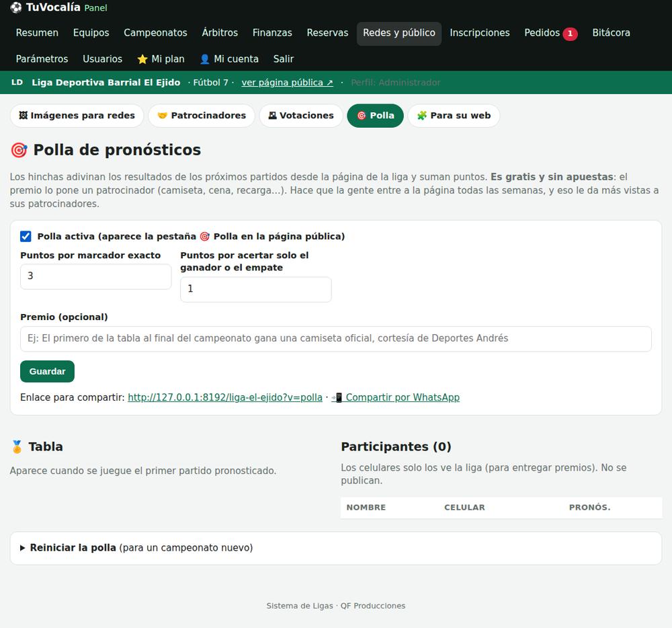Screen dimensions: 672x628
Task: Click Compartir por WhatsApp link
Action: pyautogui.click(x=396, y=397)
